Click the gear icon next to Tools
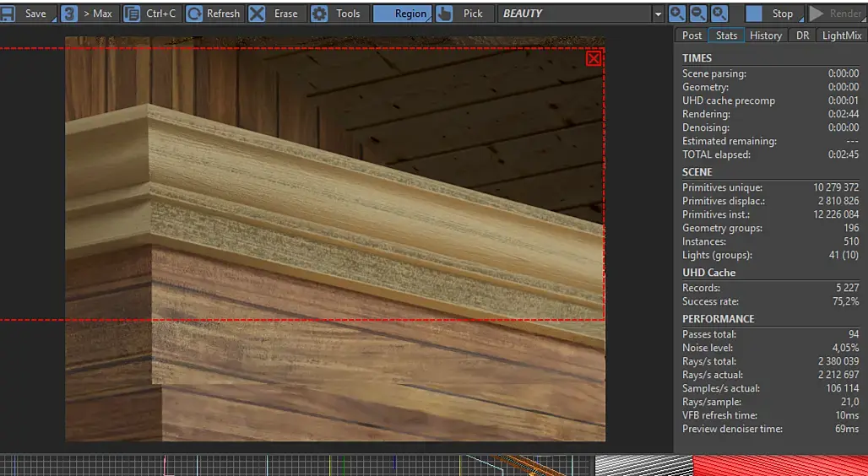Viewport: 868px width, 476px height. [x=319, y=14]
